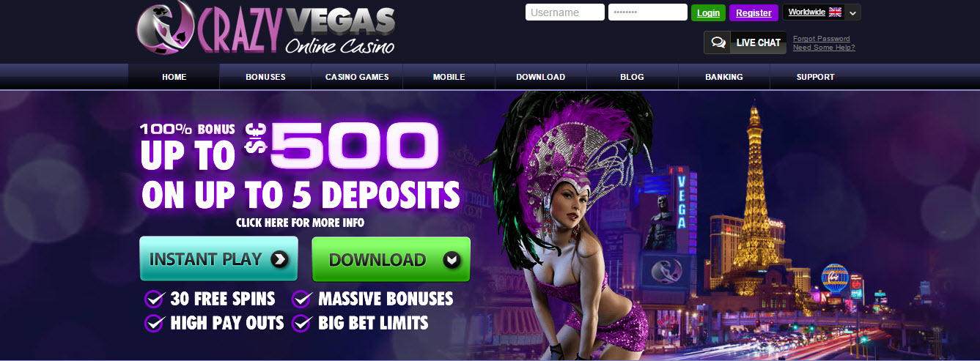Click the Crazy Vegas logo

pos(265,29)
